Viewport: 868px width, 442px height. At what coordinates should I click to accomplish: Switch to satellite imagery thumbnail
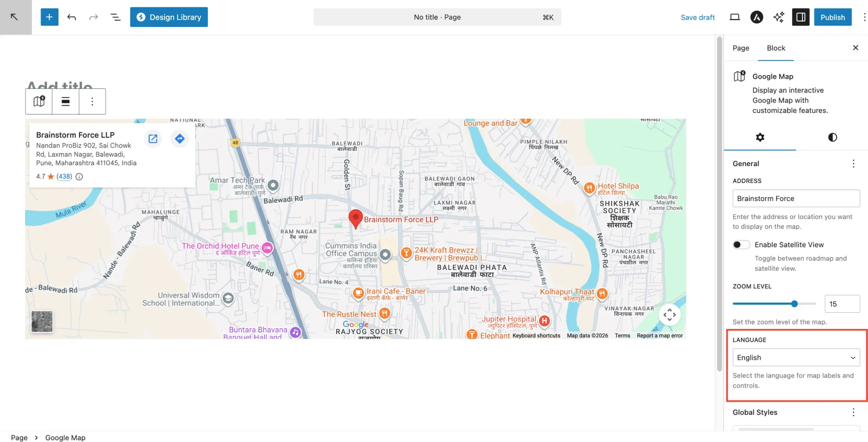point(42,321)
